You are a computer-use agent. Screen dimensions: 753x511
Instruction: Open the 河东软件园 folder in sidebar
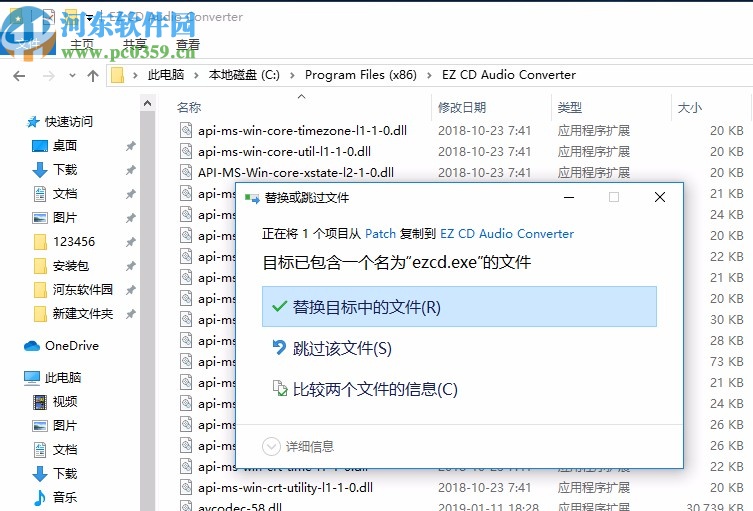83,290
